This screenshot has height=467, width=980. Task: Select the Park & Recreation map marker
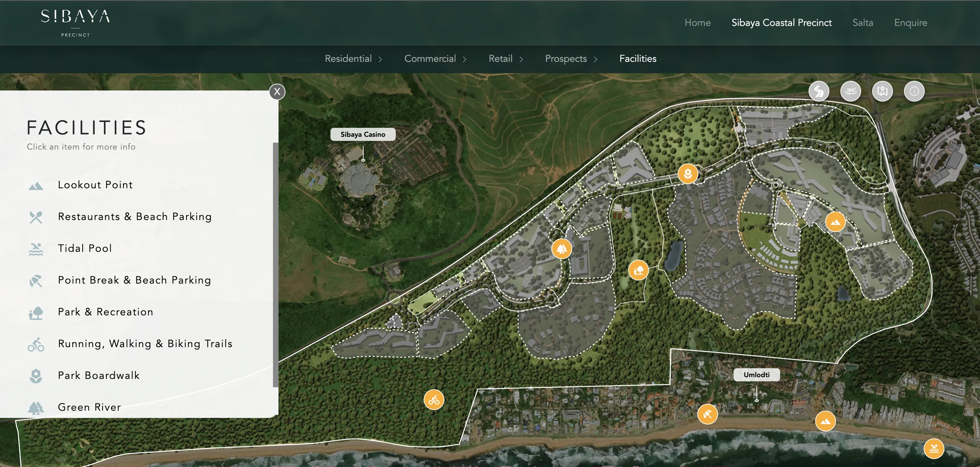[x=638, y=270]
